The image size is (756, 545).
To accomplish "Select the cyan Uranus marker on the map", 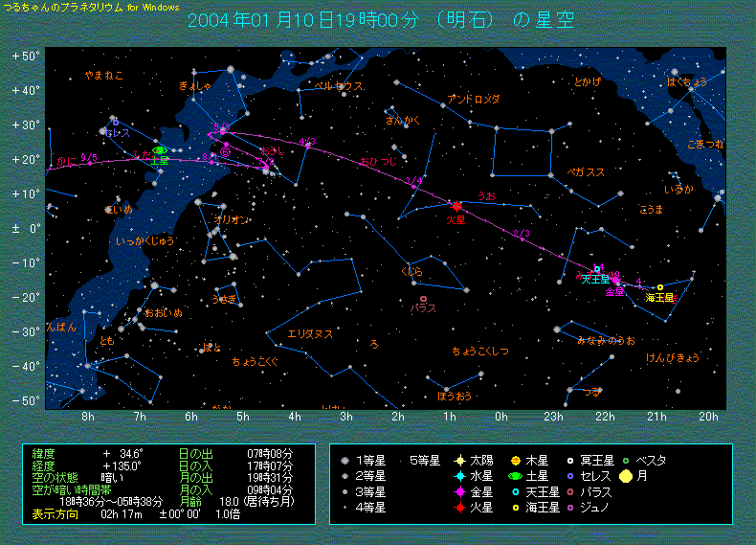I will 597,269.
